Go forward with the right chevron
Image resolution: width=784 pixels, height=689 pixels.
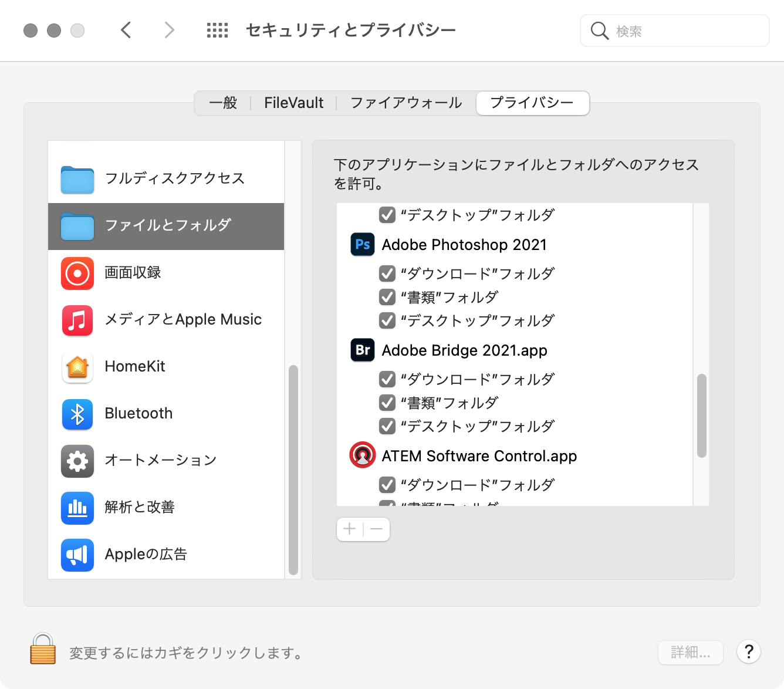[x=169, y=30]
